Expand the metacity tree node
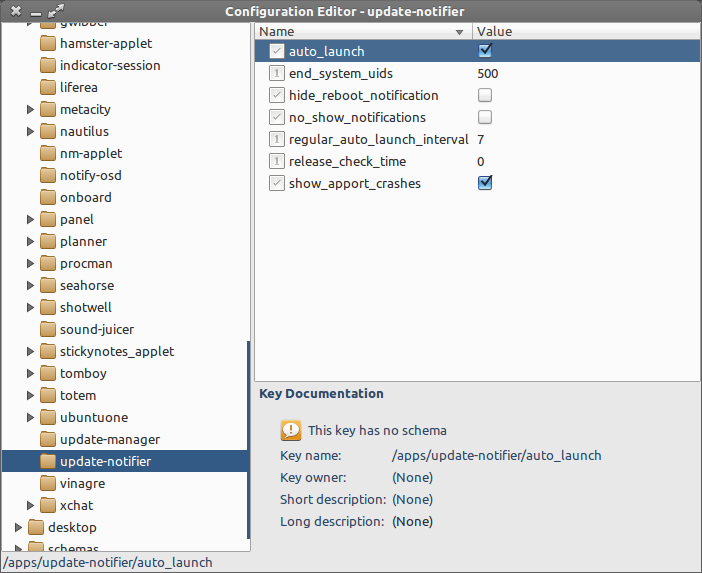Screen dimensions: 702x573 pos(30,109)
